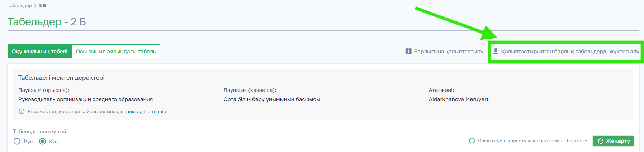Click the page heading Табельдер - 2 Б
This screenshot has height=152, width=644.
coord(47,22)
